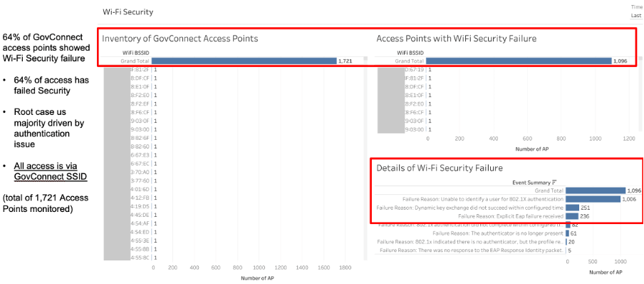Click the 1,006 bar for 802.1X user identification
This screenshot has height=284, width=644.
pos(593,199)
